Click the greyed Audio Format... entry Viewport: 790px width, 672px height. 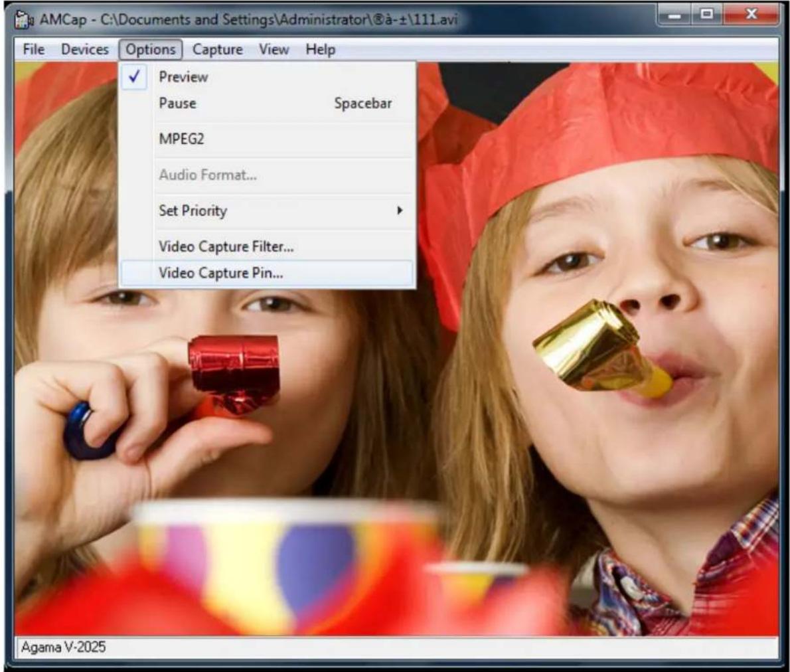click(267, 175)
